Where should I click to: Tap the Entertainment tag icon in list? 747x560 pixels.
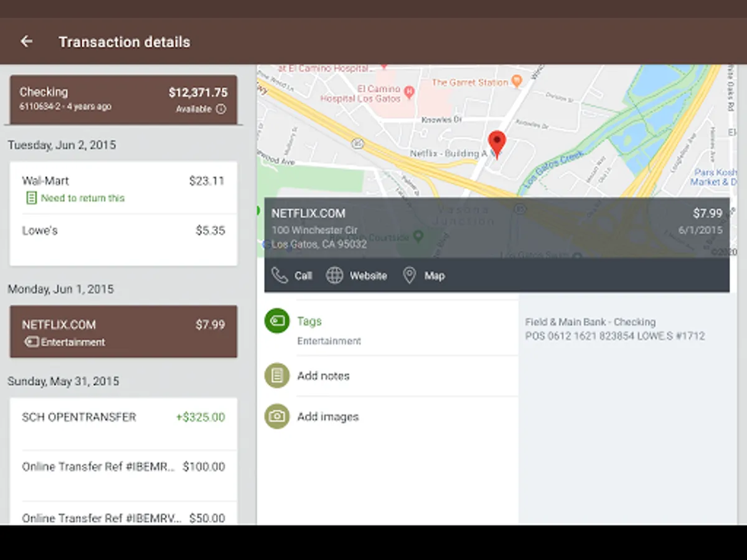31,342
